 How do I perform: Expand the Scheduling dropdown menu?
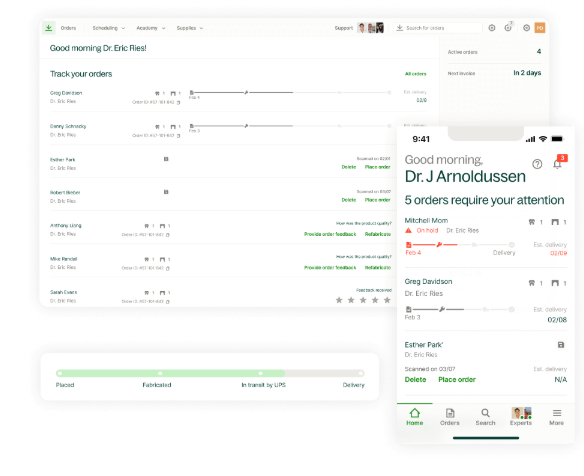point(108,28)
